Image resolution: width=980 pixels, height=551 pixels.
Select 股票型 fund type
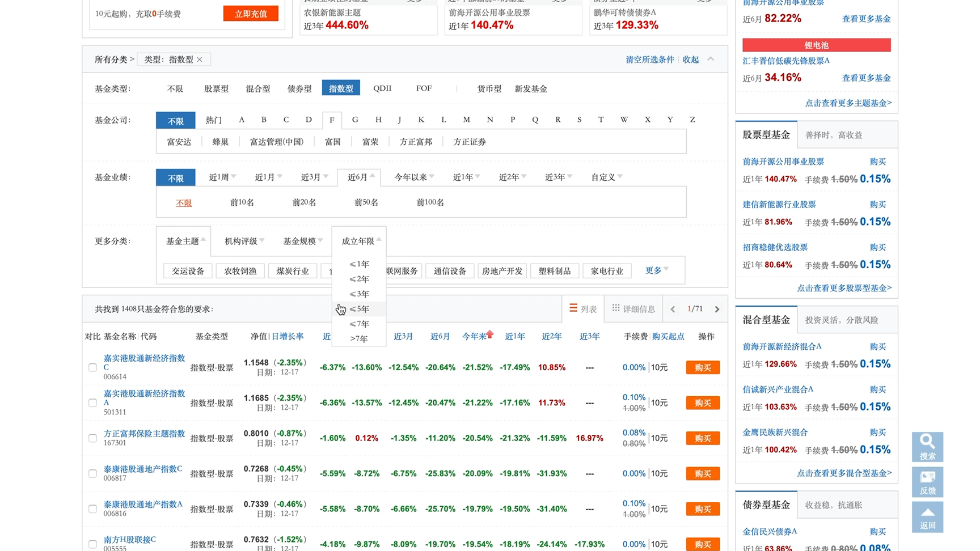click(216, 88)
